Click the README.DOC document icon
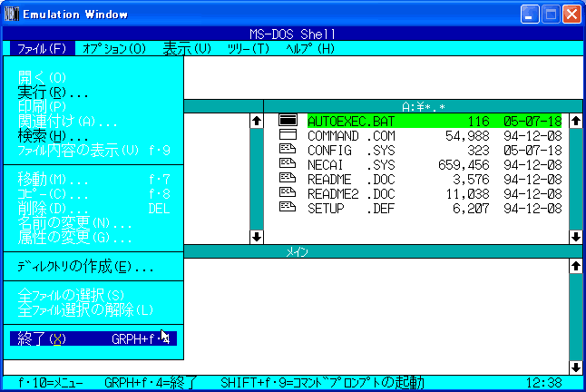Image resolution: width=586 pixels, height=392 pixels. pyautogui.click(x=288, y=178)
